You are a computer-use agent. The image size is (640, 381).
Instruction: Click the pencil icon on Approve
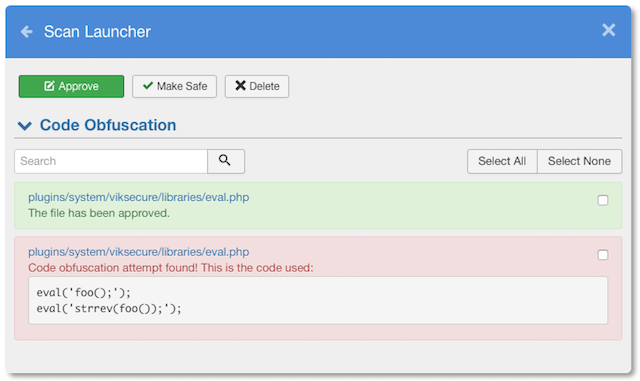coord(49,86)
